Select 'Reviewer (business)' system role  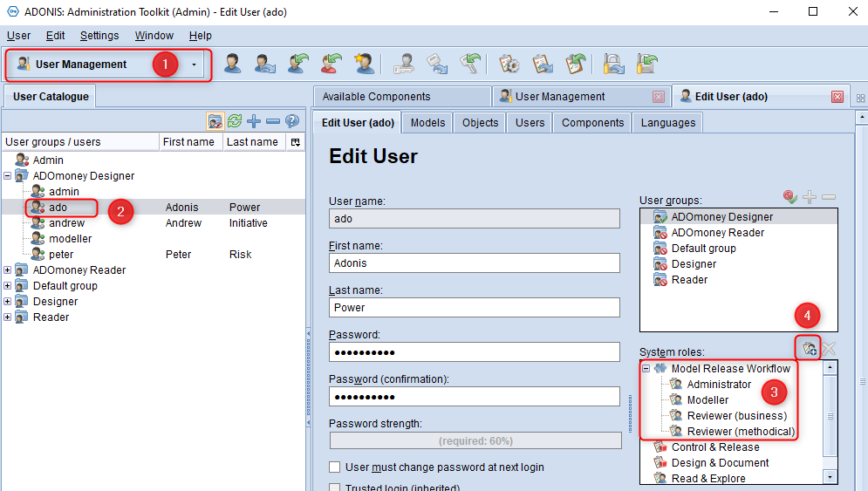coord(736,416)
